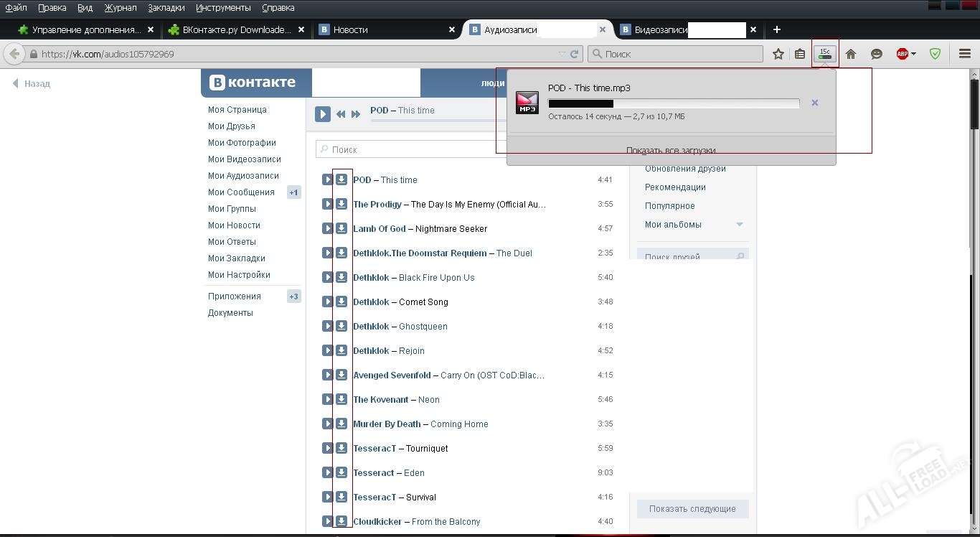This screenshot has width=980, height=537.
Task: Click the Adblock Plus toolbar icon
Action: [x=903, y=54]
